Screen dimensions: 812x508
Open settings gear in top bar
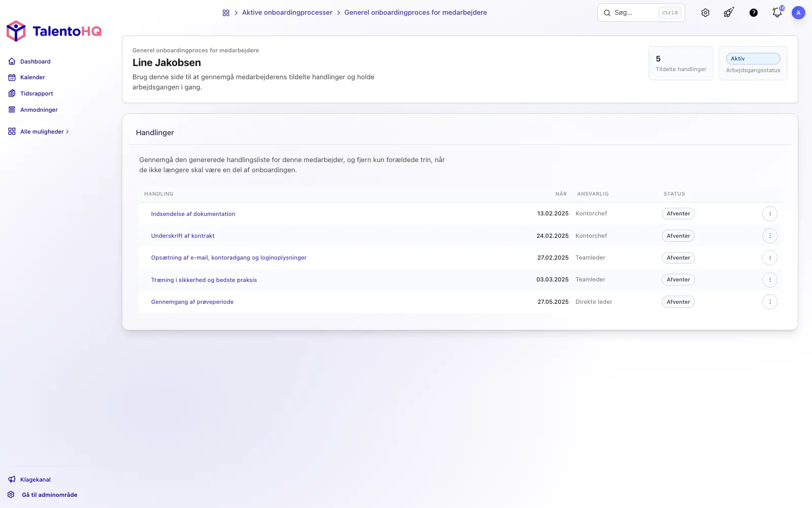coord(705,13)
